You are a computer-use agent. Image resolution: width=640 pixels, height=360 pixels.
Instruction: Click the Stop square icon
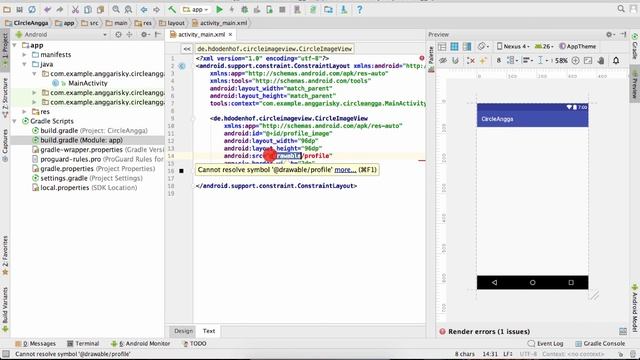click(x=282, y=9)
